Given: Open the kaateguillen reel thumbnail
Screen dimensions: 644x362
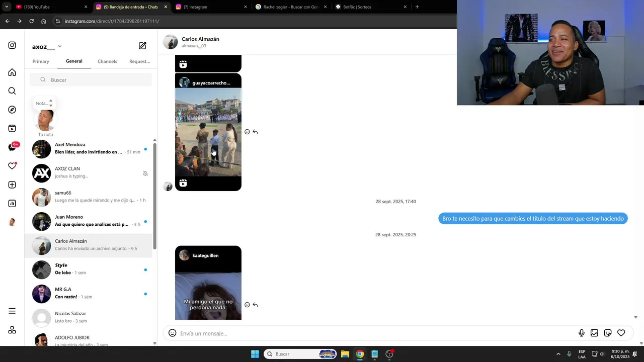Looking at the screenshot, I should (208, 283).
